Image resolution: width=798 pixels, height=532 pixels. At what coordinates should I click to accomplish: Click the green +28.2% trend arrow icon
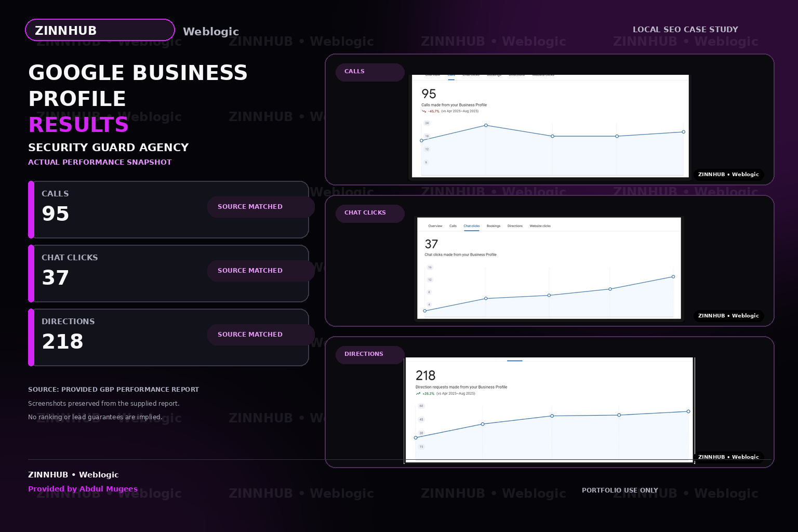coord(418,394)
